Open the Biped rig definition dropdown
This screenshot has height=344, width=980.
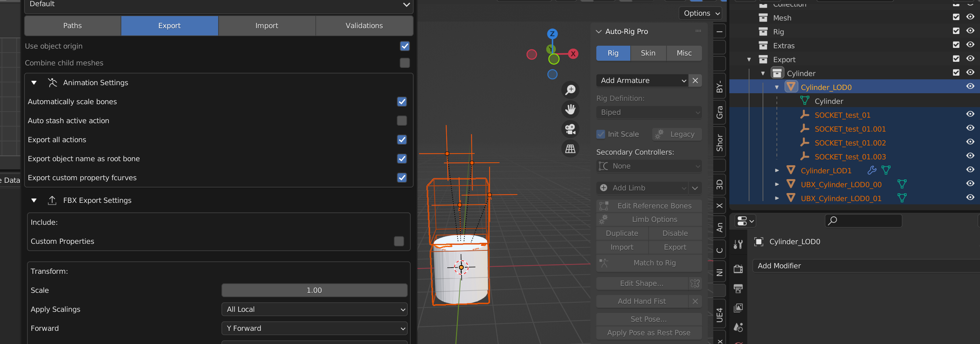649,112
